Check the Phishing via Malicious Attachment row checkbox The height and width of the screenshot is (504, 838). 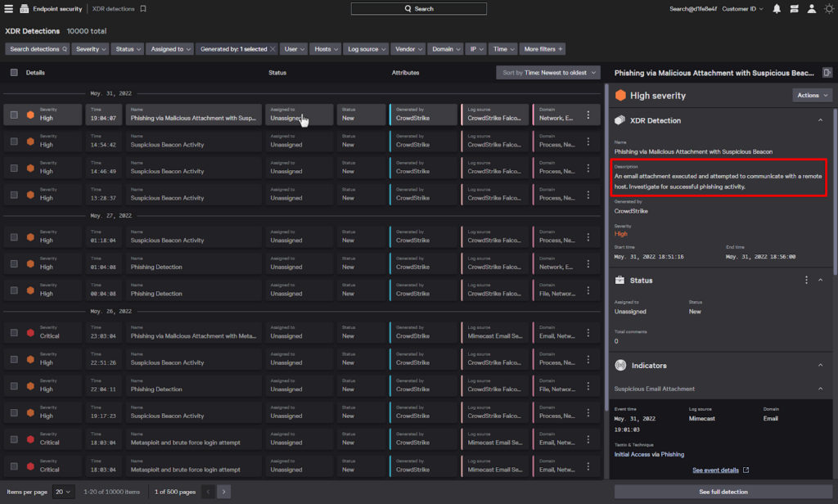coord(13,114)
